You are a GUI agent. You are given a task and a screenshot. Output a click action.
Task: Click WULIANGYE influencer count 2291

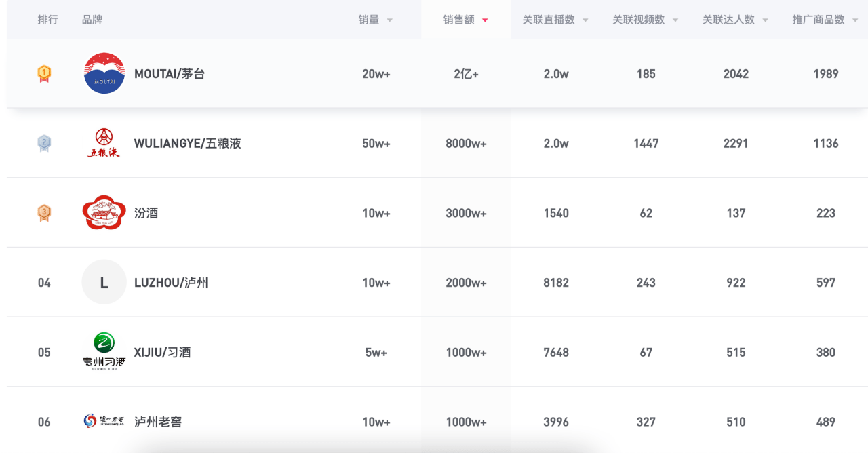(x=736, y=144)
